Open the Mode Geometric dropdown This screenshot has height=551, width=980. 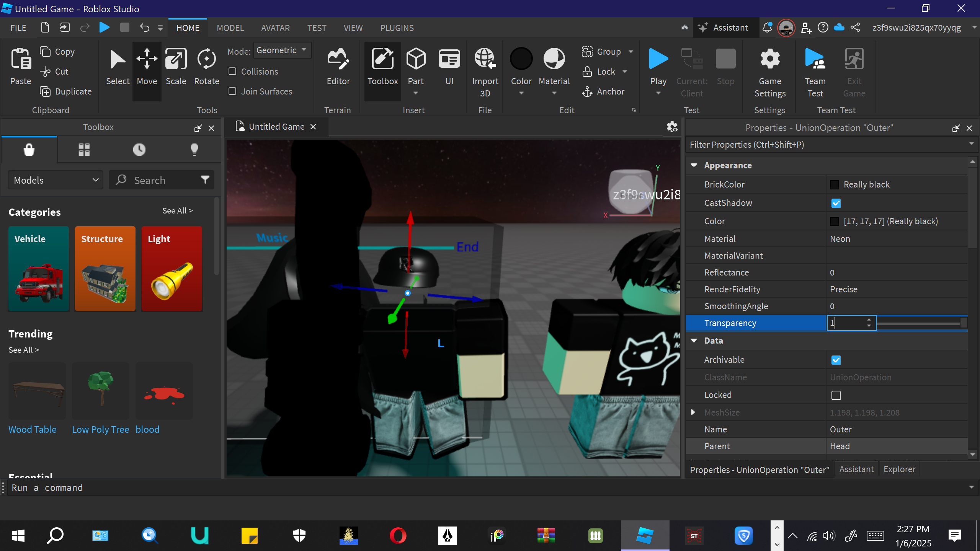[x=282, y=51]
